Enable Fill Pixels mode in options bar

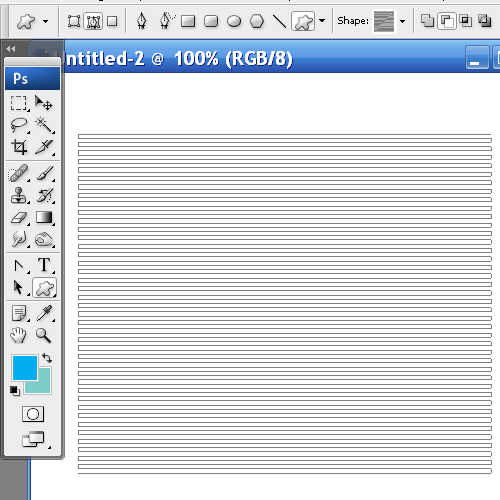pos(112,21)
